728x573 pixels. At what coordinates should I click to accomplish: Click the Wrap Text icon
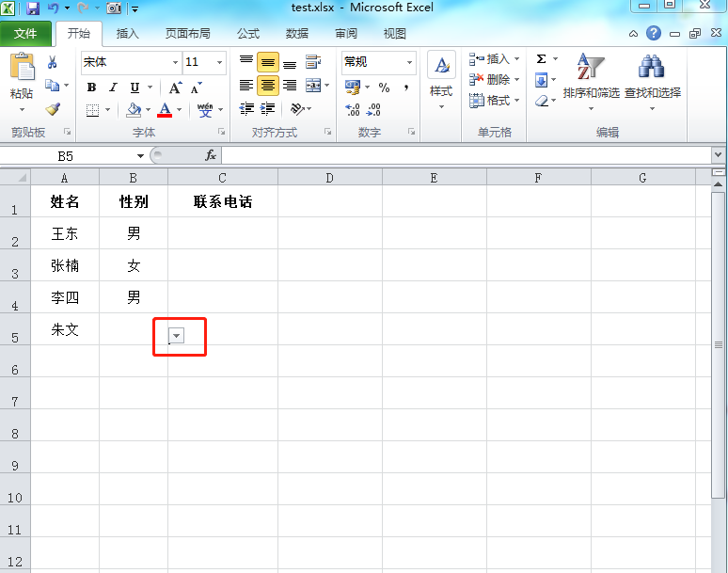(313, 62)
